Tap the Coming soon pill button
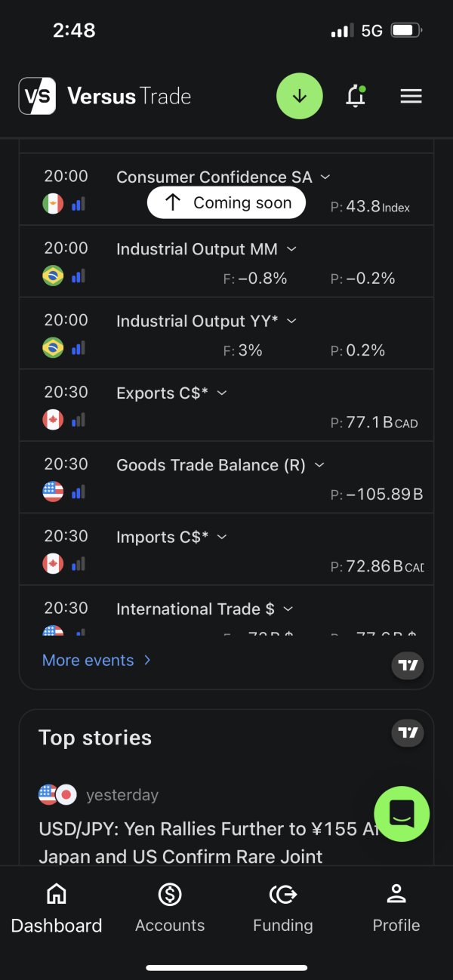Viewport: 453px width, 980px height. 226,202
